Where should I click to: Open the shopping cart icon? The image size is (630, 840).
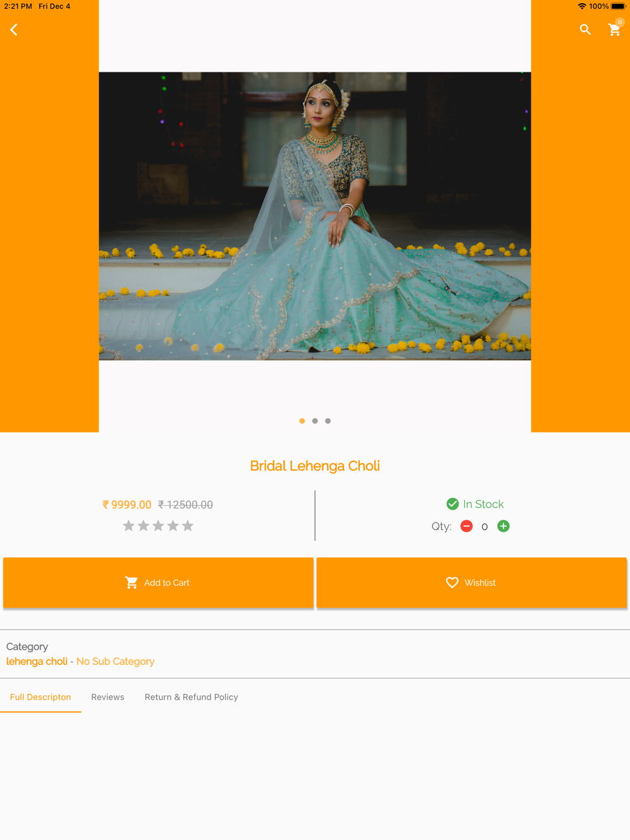tap(615, 29)
